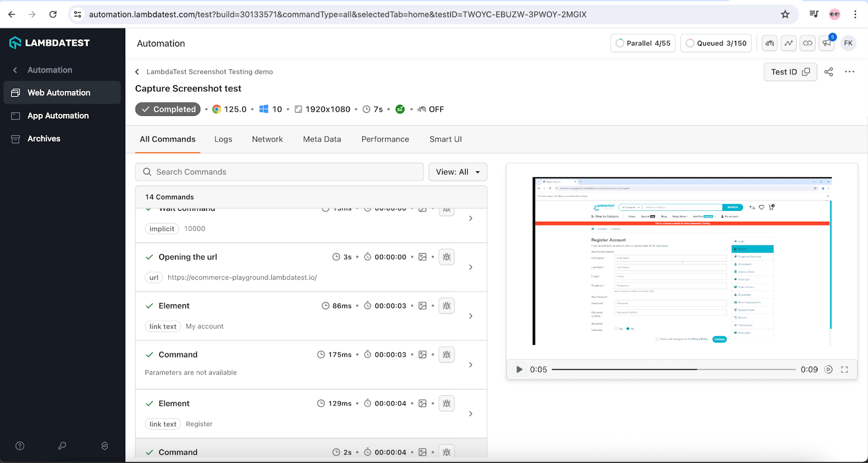Viewport: 868px width, 463px height.
Task: Play the test recording video
Action: click(x=519, y=369)
